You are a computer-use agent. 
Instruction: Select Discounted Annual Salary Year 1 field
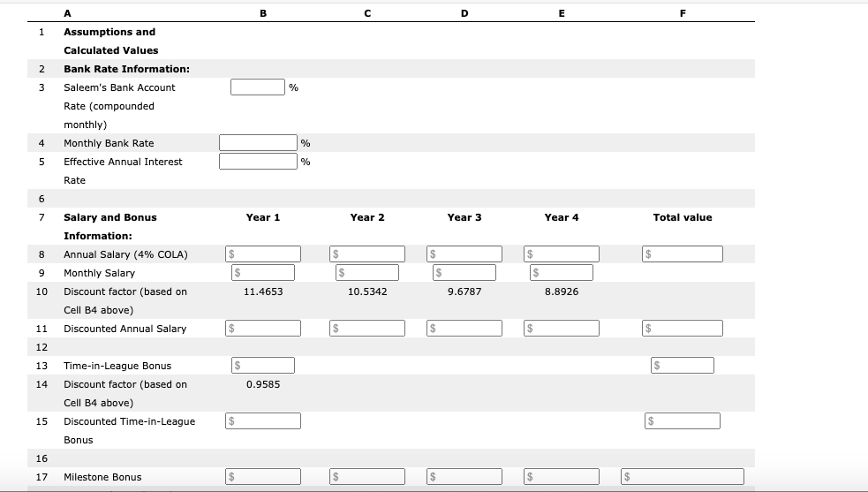tap(263, 328)
